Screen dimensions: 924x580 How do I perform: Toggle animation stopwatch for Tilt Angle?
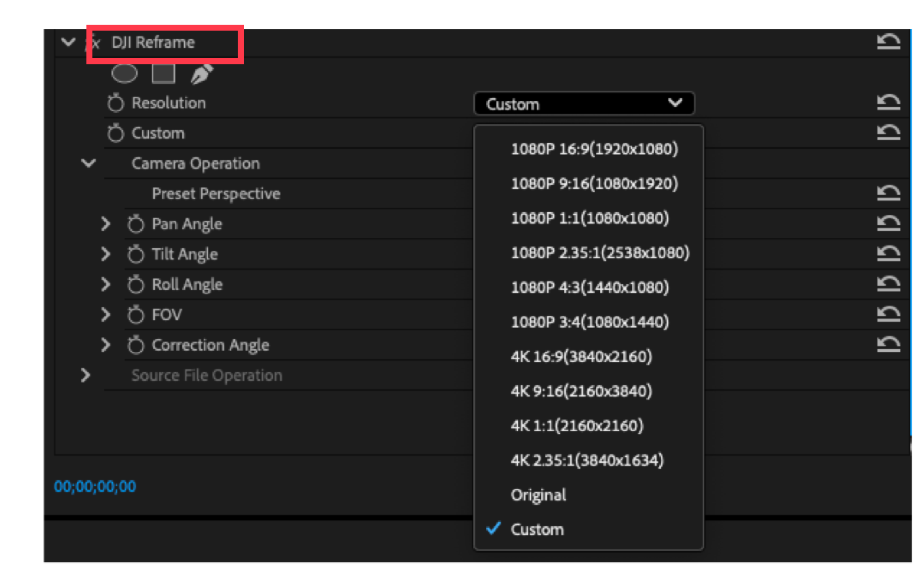click(136, 254)
